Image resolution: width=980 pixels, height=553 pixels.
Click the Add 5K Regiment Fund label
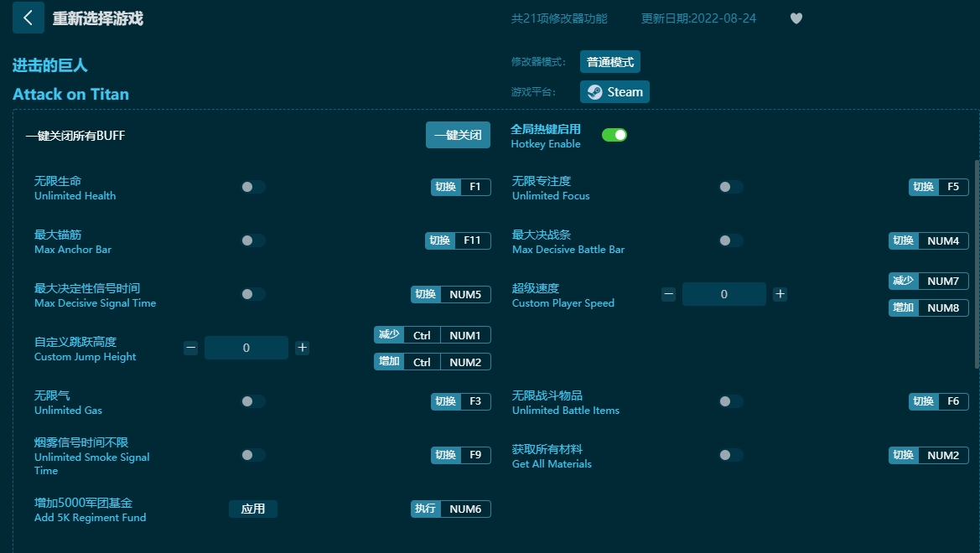(x=90, y=517)
